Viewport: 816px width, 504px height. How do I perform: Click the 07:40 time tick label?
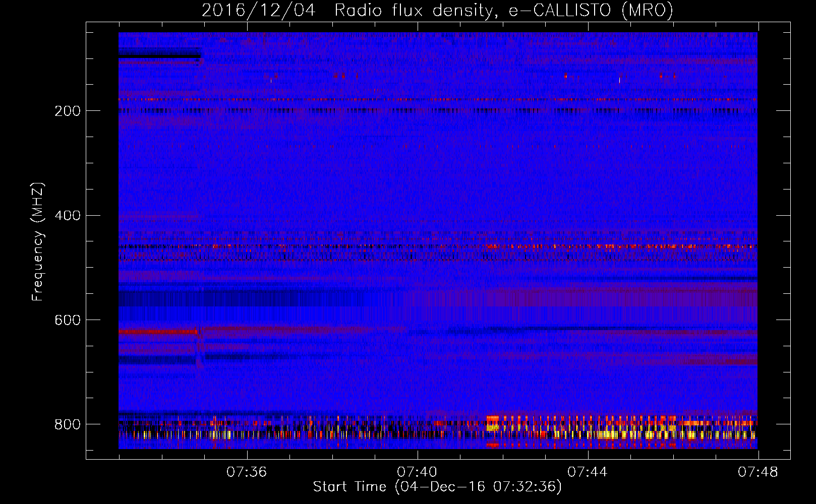417,472
